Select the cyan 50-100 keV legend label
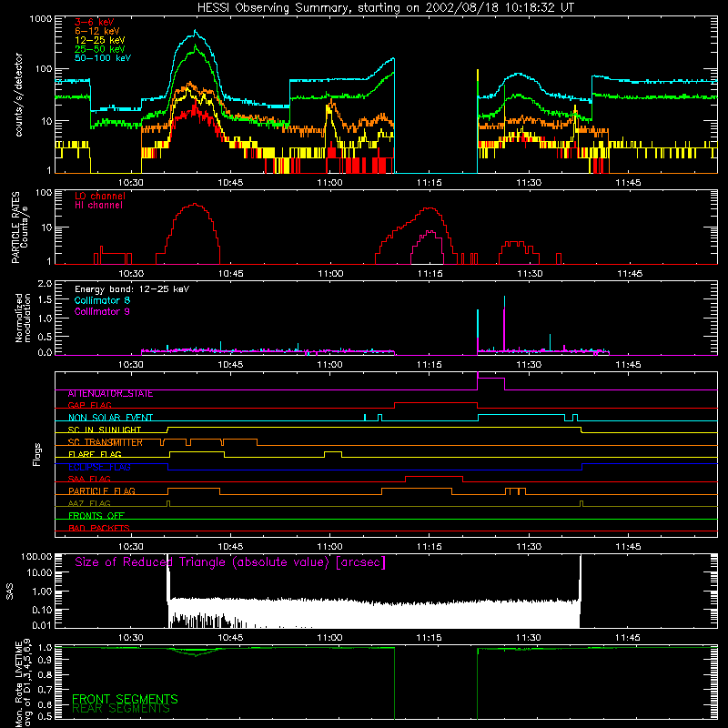728x728 pixels. pos(103,57)
